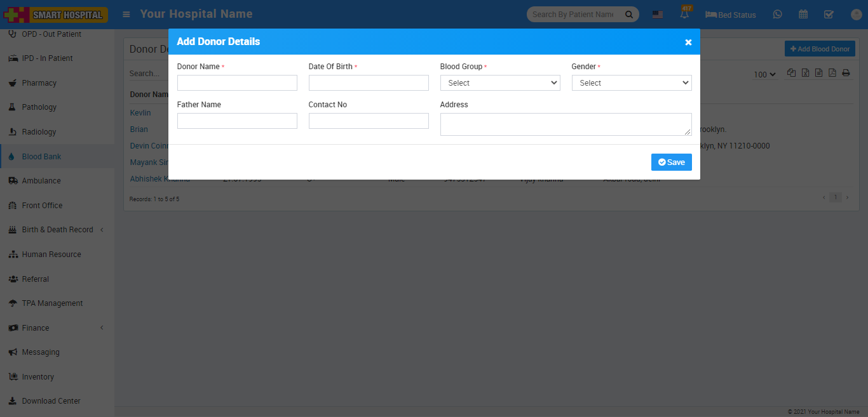868x417 pixels.
Task: Open the calendar icon in header
Action: point(803,15)
